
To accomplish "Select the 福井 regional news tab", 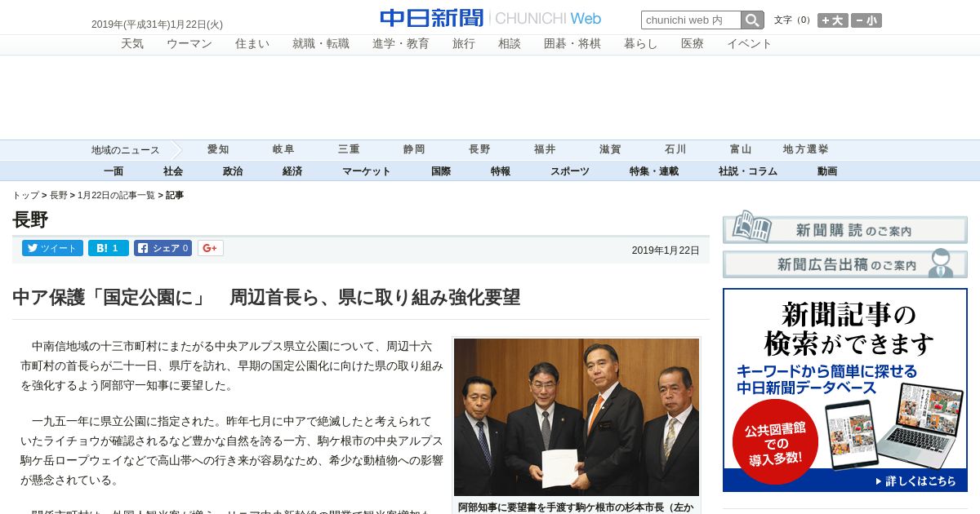I will pos(545,150).
